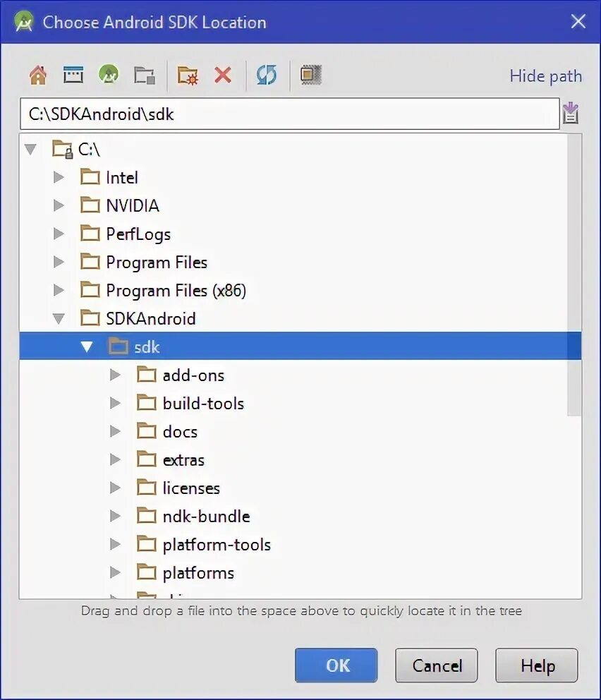Close the Choose Android SDK Location dialog

click(578, 21)
